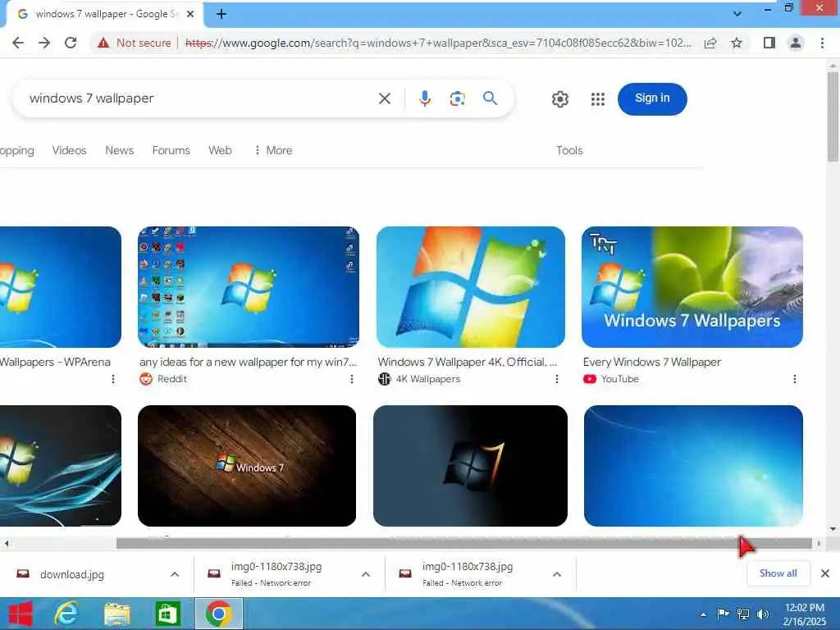Click the scroll right arrow
840x630 pixels.
pyautogui.click(x=819, y=544)
